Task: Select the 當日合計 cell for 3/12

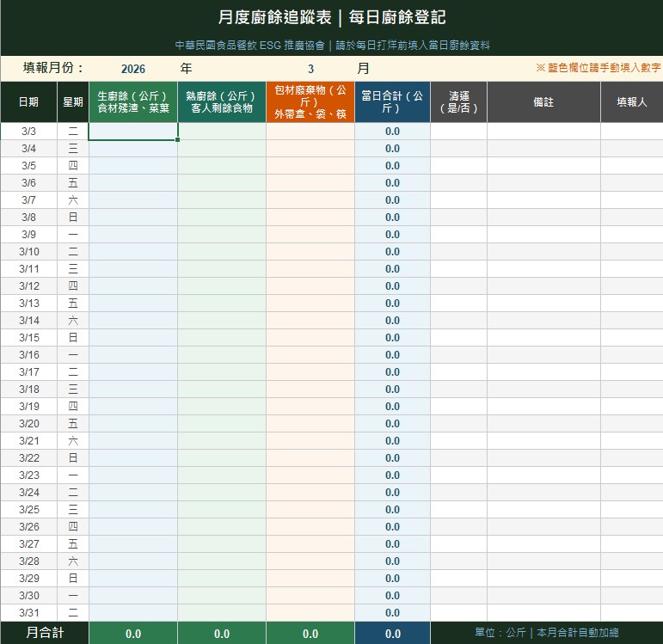Action: coord(392,286)
